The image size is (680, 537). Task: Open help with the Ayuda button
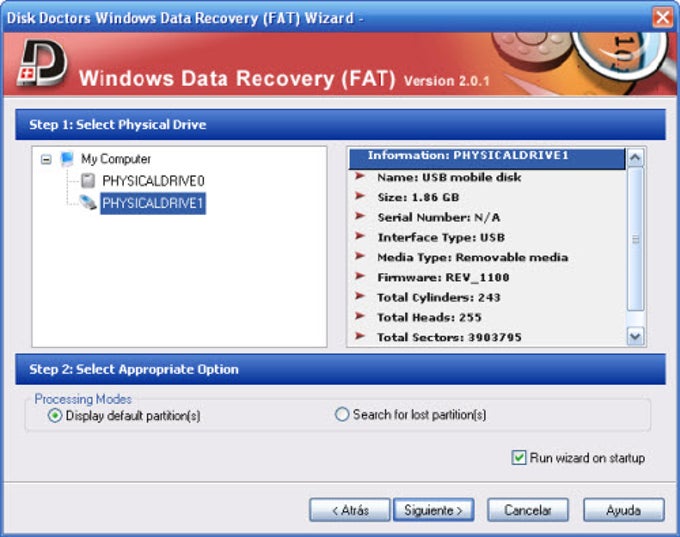pos(624,510)
